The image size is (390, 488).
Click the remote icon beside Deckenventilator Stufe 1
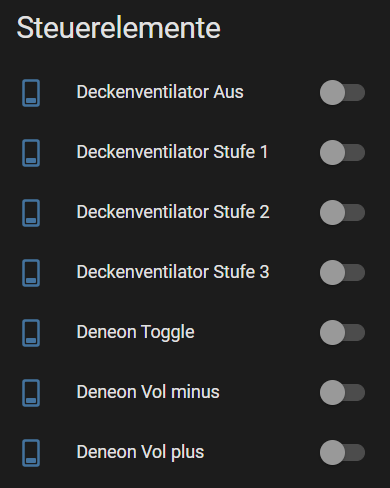pos(31,153)
